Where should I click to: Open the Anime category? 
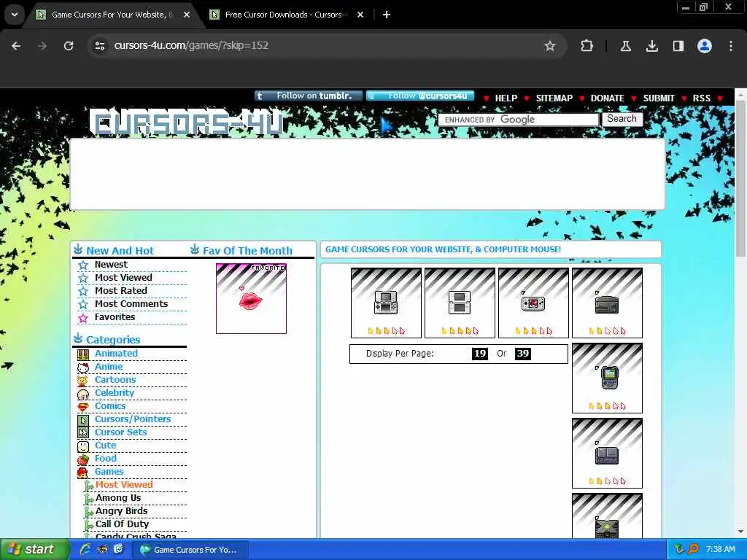point(109,367)
